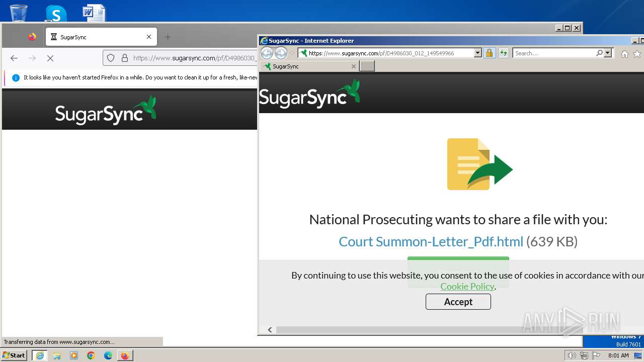Open Google Chrome from the taskbar
The image size is (644, 362).
click(x=91, y=355)
